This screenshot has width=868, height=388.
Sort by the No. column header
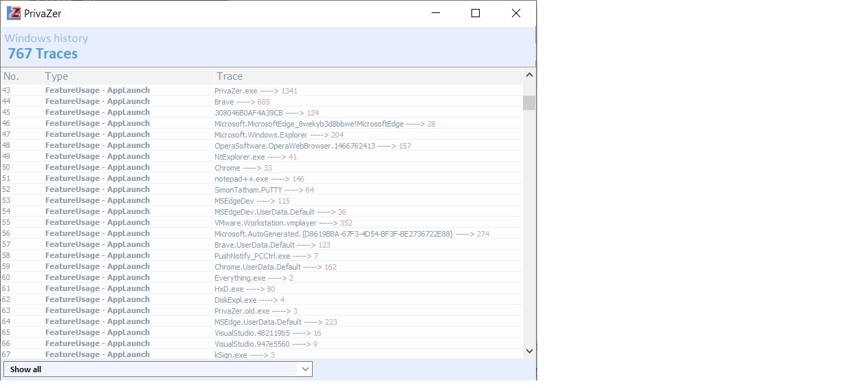click(21, 76)
